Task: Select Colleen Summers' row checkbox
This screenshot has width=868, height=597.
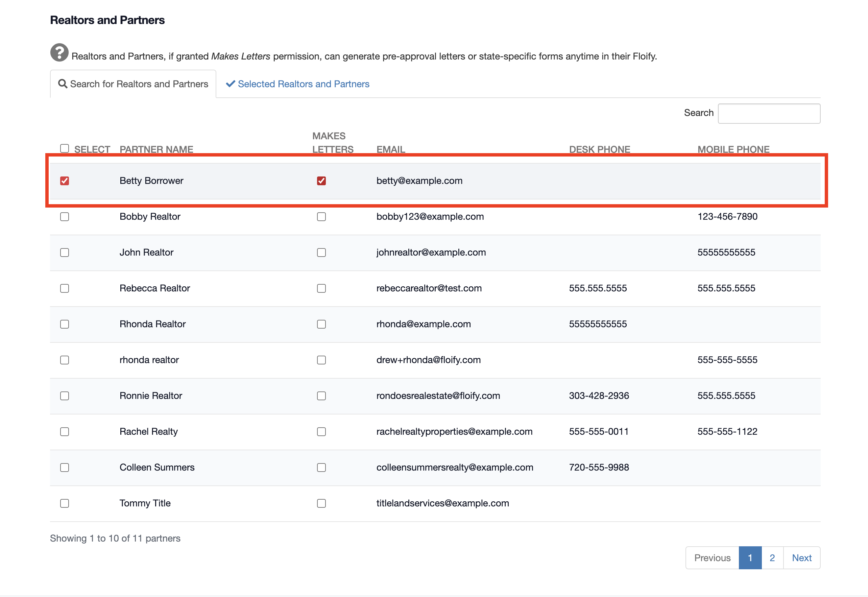Action: [x=64, y=468]
